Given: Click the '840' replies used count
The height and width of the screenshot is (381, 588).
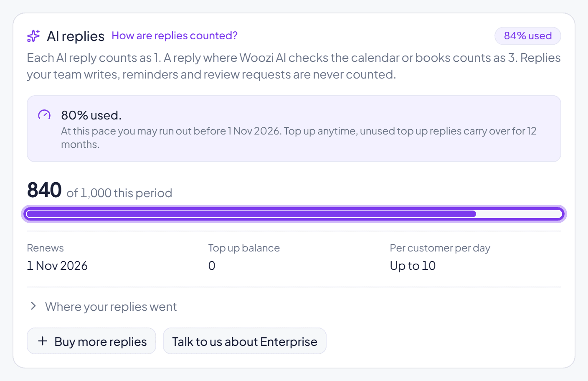Looking at the screenshot, I should [44, 190].
